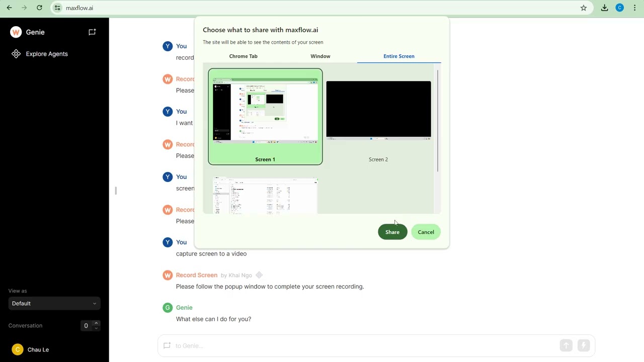Reload the maxflow.ai page
644x362 pixels.
coord(39,8)
